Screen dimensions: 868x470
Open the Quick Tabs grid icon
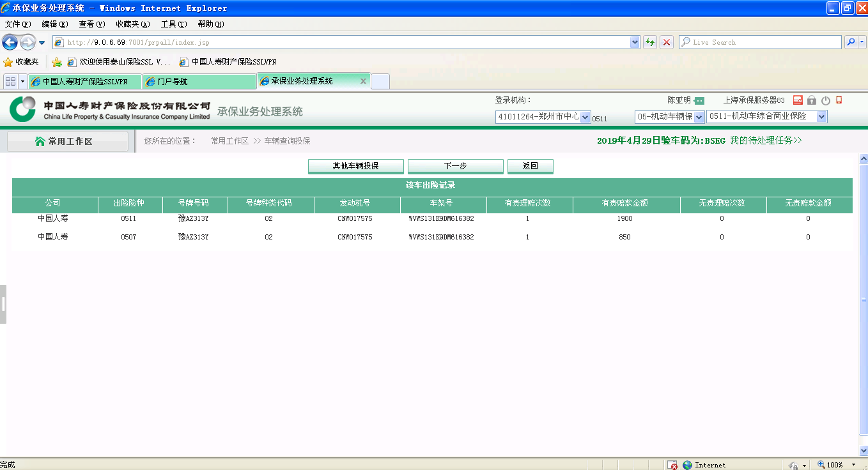point(10,82)
